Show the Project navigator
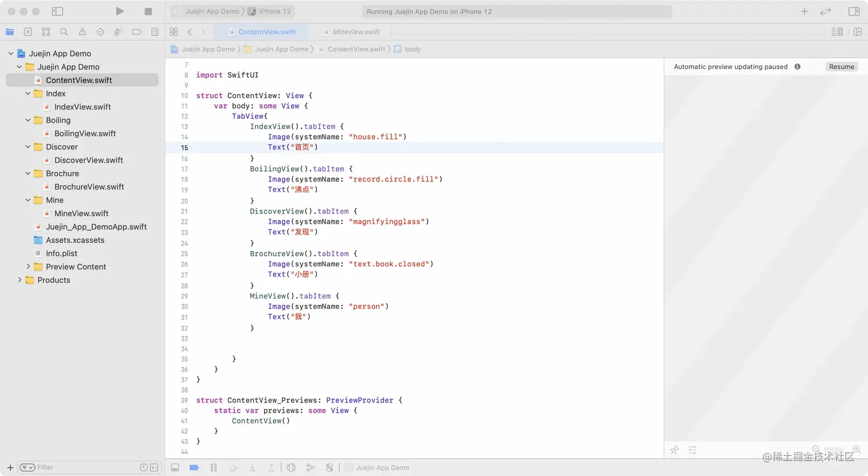868x476 pixels. point(10,32)
